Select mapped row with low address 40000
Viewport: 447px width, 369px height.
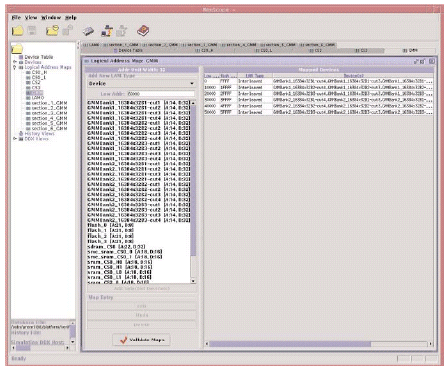[318, 106]
